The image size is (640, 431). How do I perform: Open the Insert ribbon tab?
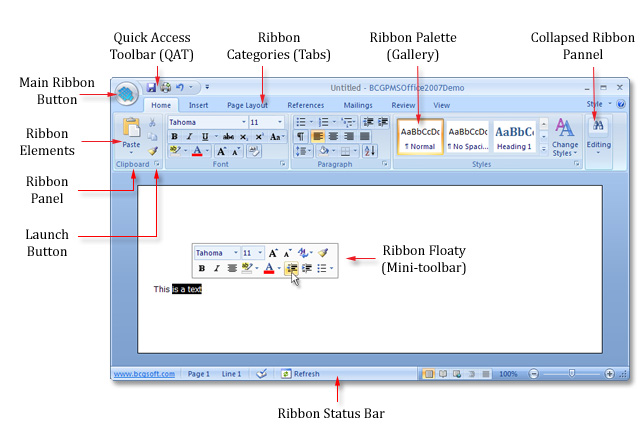(198, 105)
